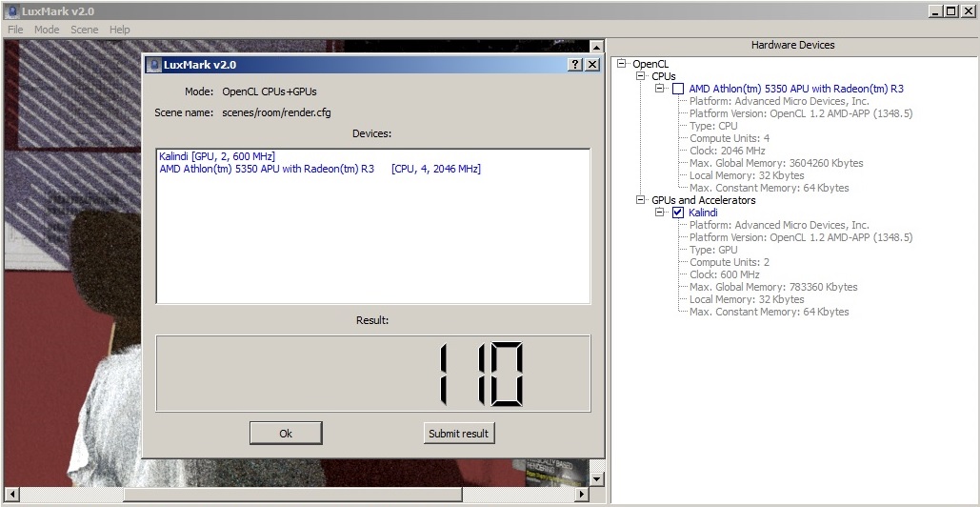
Task: Collapse the GPUs and Accelerators node
Action: click(640, 200)
